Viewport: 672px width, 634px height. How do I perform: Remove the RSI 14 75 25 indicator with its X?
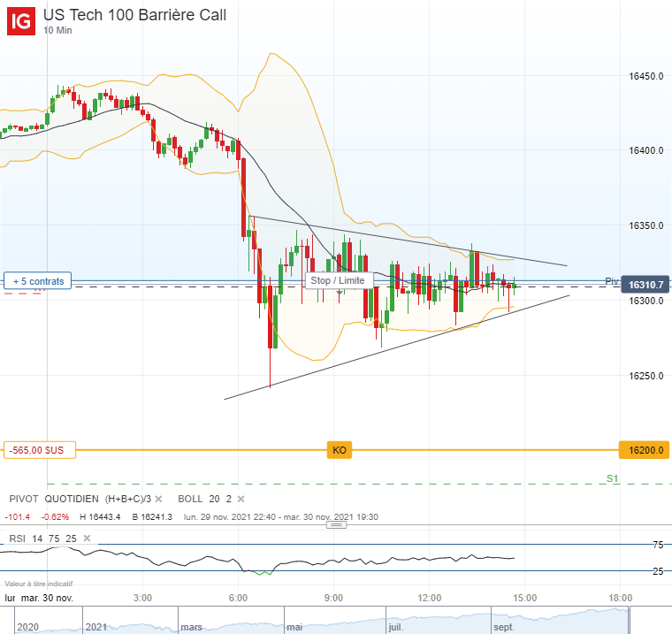point(87,539)
